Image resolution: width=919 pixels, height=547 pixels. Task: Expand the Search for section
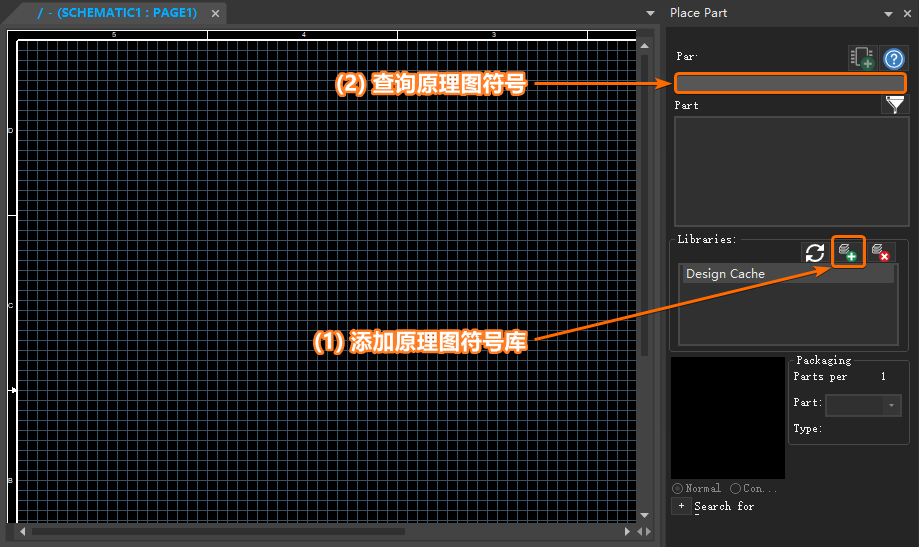(680, 506)
